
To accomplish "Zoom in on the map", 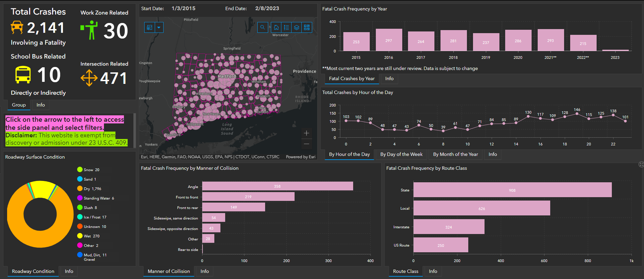I will click(x=306, y=133).
